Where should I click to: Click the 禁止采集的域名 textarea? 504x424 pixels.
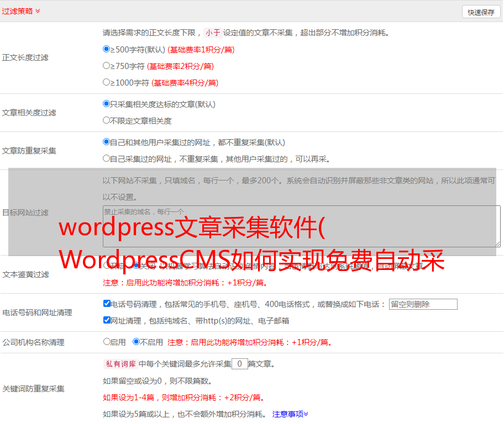click(x=302, y=226)
